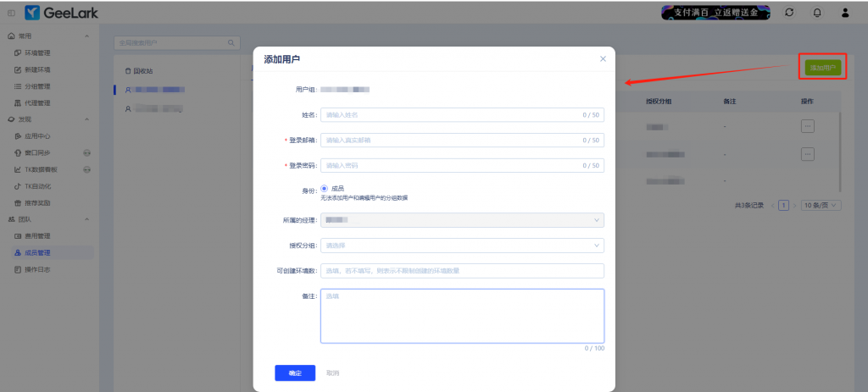
Task: Go to 环境管理 in the sidebar
Action: tap(37, 52)
